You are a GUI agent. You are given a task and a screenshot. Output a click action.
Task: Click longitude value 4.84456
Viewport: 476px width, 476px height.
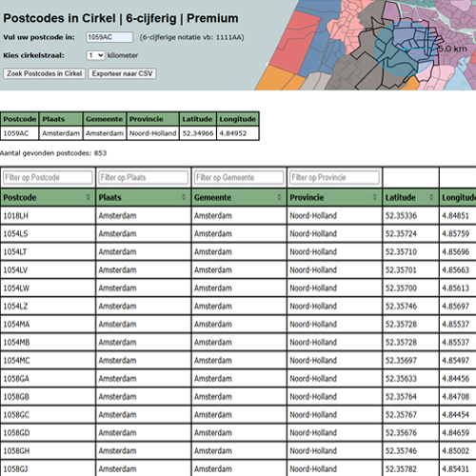point(456,379)
